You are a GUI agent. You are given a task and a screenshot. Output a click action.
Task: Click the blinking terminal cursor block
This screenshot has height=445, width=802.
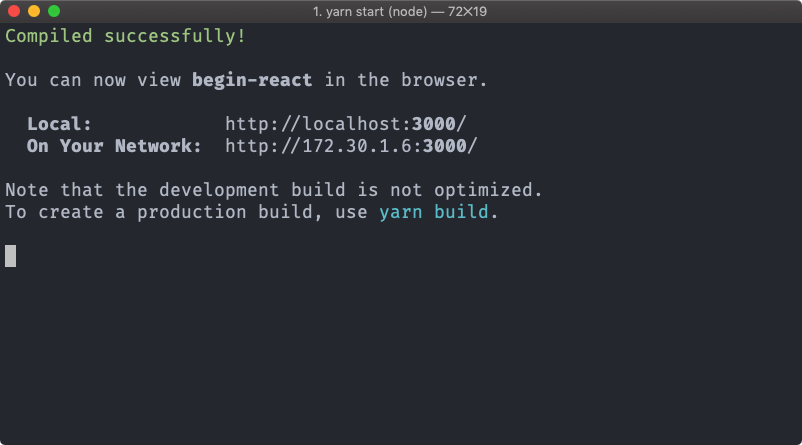click(x=11, y=256)
